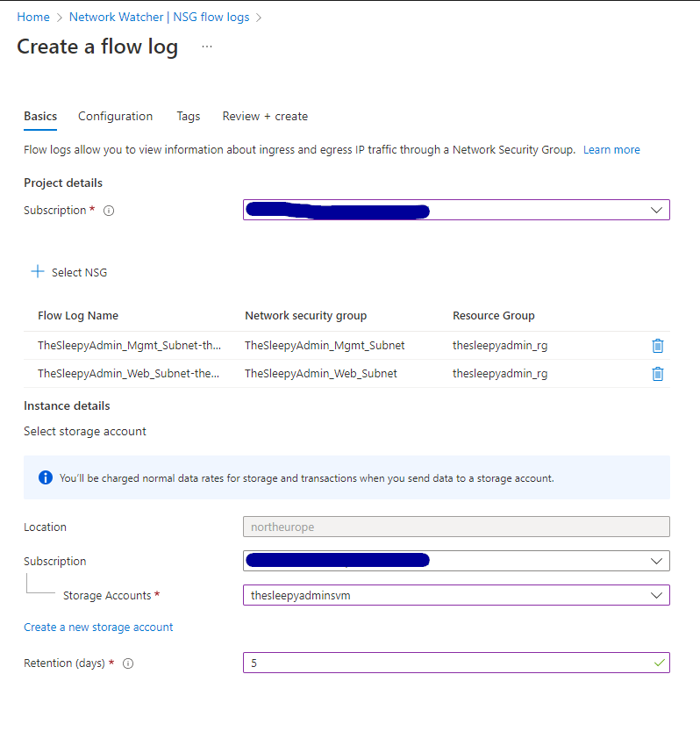The image size is (700, 753).
Task: Go to the Review + create tab
Action: click(x=265, y=116)
